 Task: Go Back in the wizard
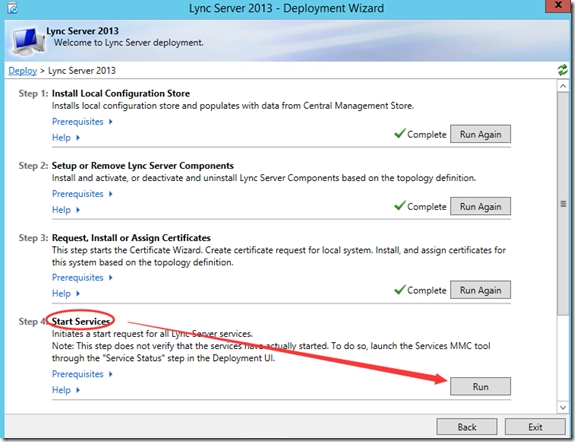466,427
